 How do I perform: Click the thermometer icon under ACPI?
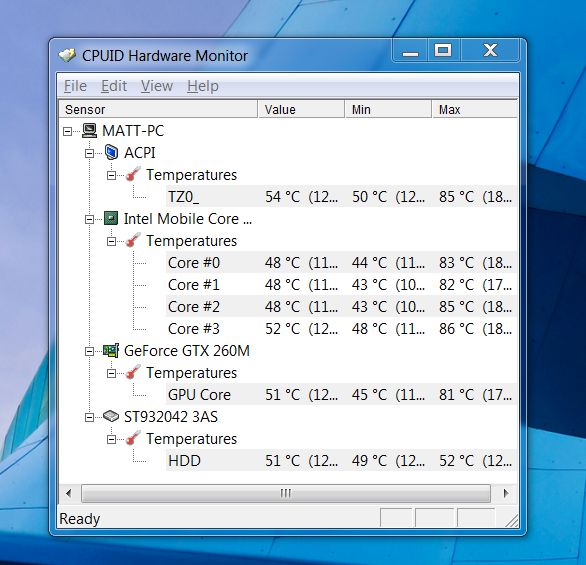pos(133,174)
